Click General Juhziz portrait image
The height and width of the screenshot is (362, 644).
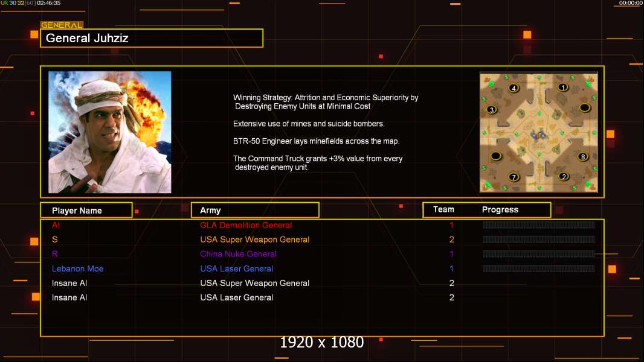click(x=110, y=132)
